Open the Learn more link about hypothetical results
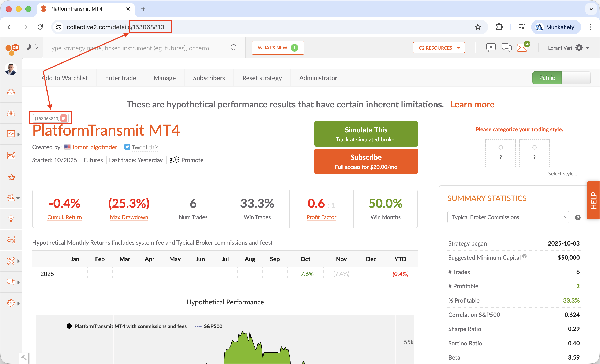Image resolution: width=600 pixels, height=364 pixels. [472, 104]
